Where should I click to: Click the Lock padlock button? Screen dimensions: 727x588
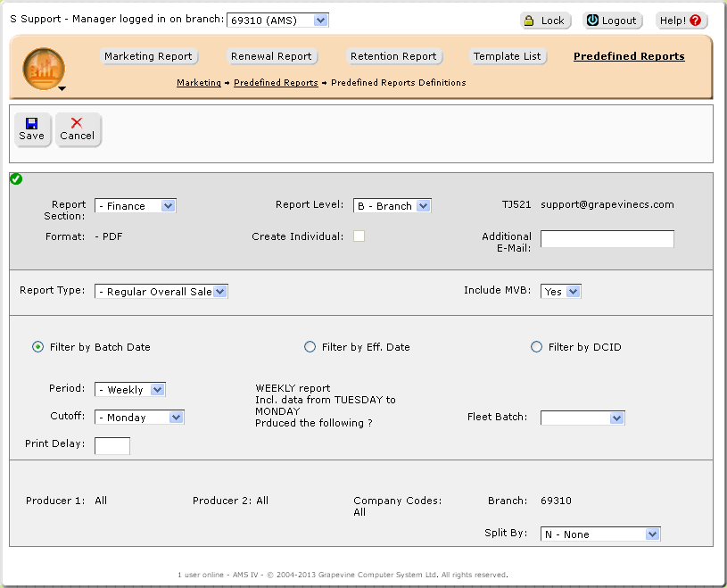(544, 21)
